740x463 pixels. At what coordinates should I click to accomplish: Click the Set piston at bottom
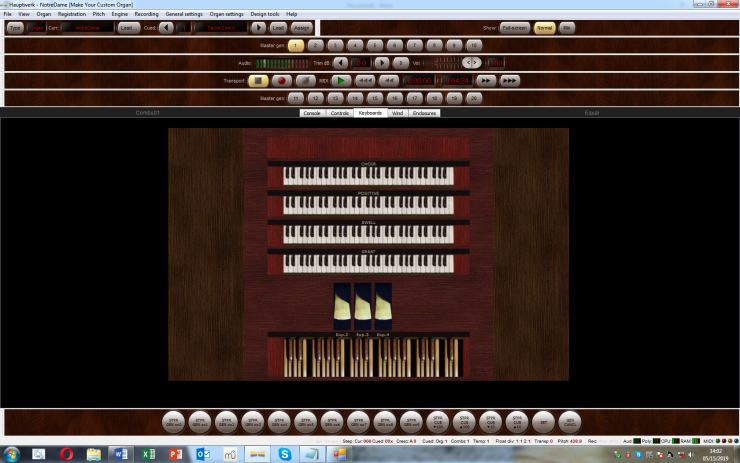point(543,422)
